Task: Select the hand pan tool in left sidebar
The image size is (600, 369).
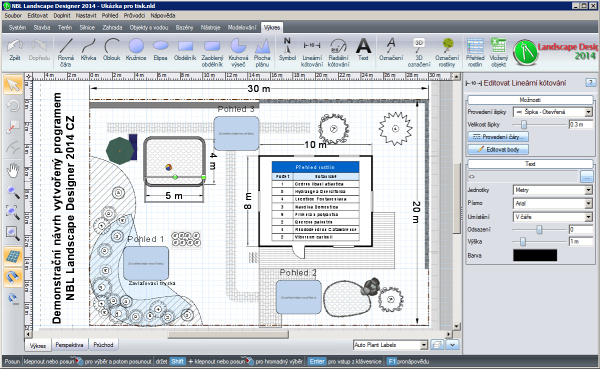Action: pyautogui.click(x=13, y=171)
